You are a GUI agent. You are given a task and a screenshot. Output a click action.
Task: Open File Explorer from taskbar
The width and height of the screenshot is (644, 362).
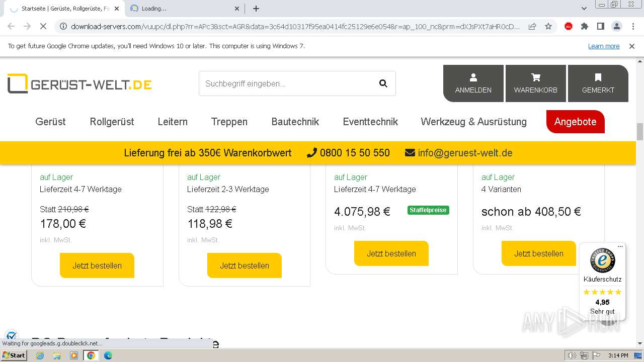pyautogui.click(x=57, y=355)
